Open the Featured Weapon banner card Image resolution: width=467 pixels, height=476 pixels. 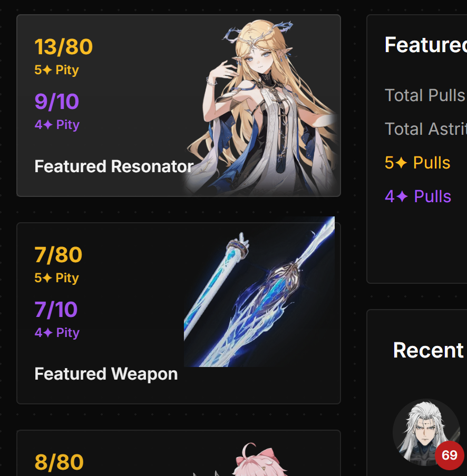tap(179, 313)
